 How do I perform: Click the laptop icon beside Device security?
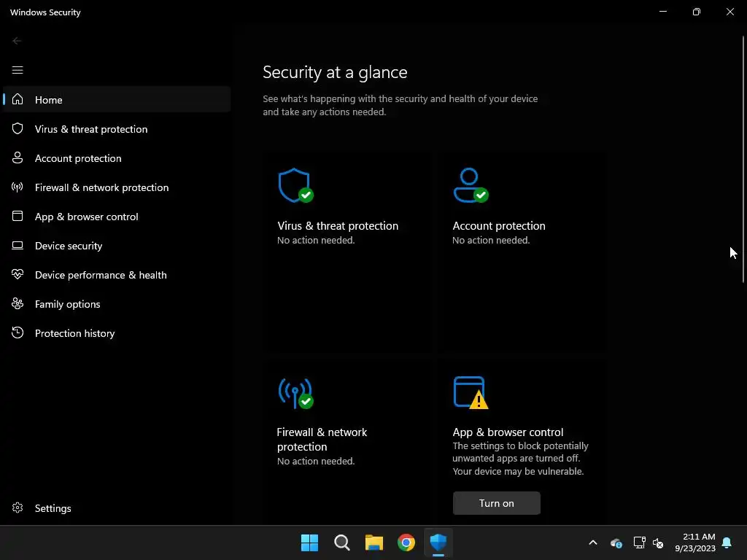(x=18, y=245)
